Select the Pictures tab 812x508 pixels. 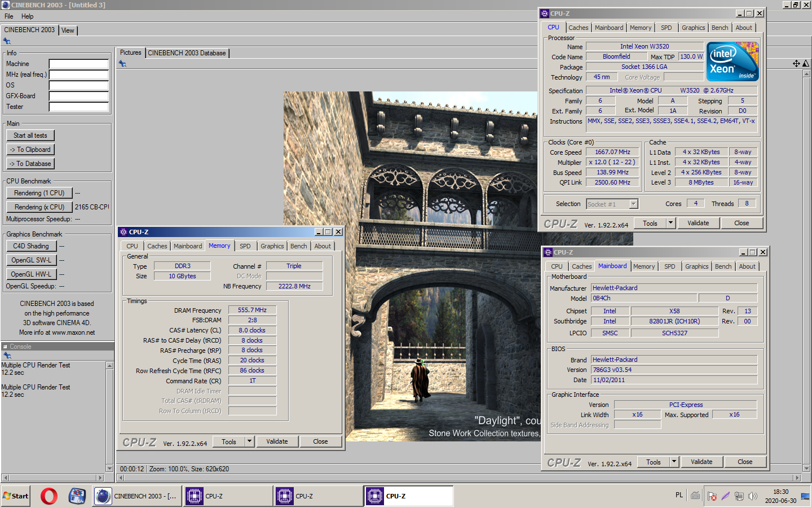pos(130,52)
